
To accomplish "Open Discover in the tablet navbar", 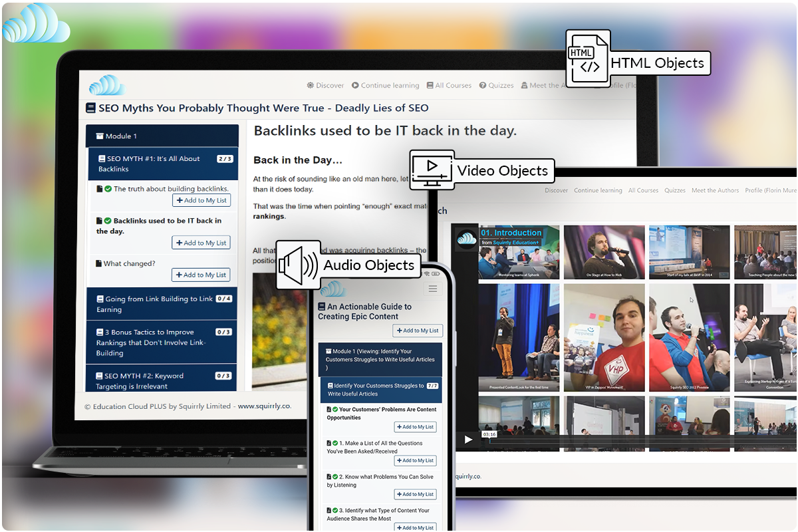I will click(x=557, y=190).
